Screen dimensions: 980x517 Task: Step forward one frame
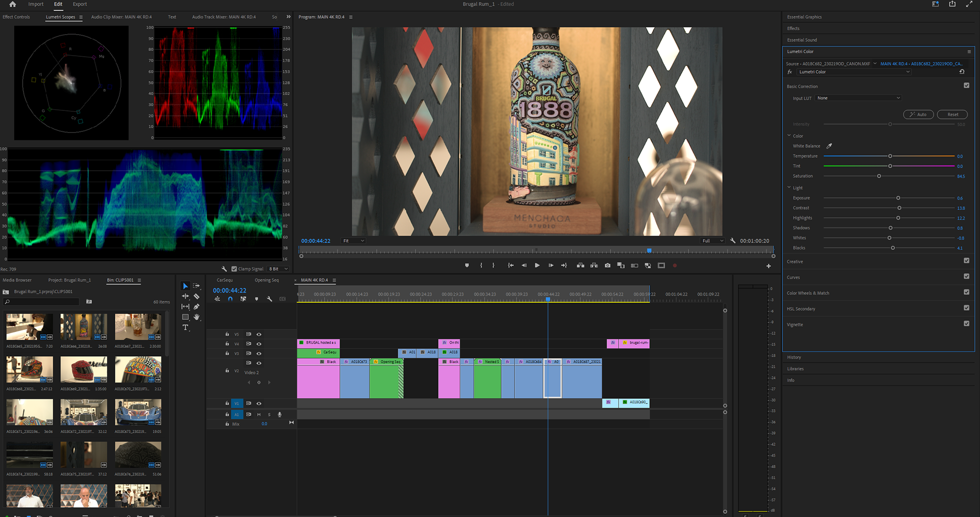(551, 266)
